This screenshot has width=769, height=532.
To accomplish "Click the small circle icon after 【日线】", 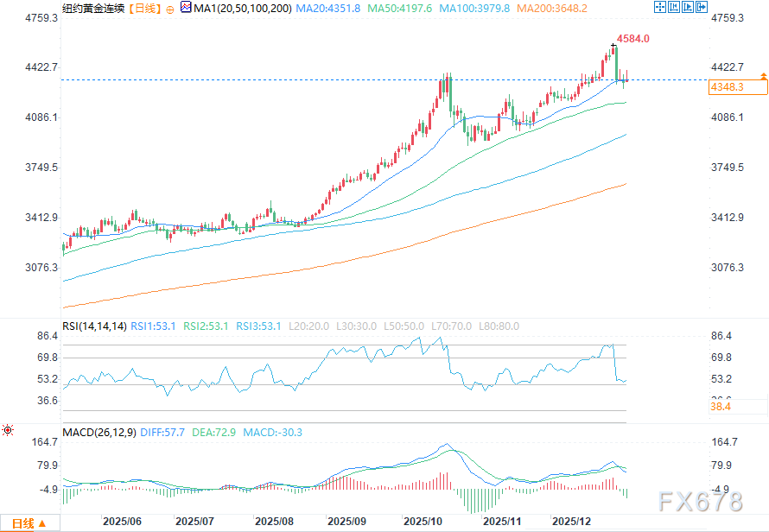I will pos(168,9).
